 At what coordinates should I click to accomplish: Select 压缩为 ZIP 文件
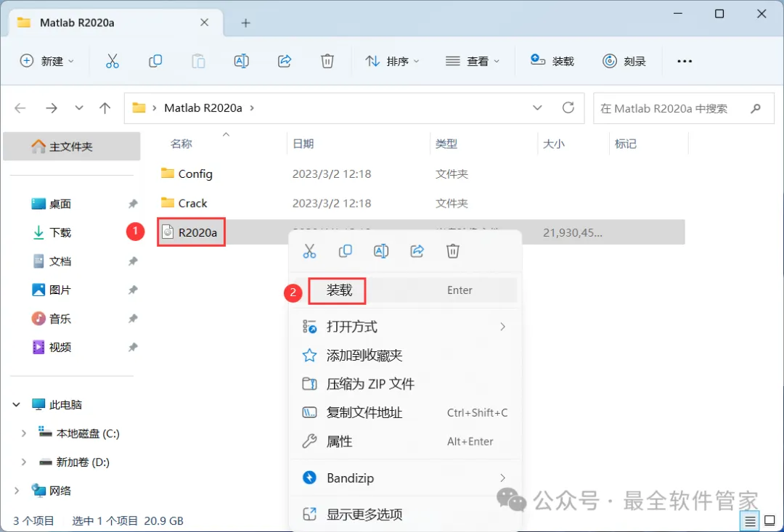pyautogui.click(x=406, y=384)
